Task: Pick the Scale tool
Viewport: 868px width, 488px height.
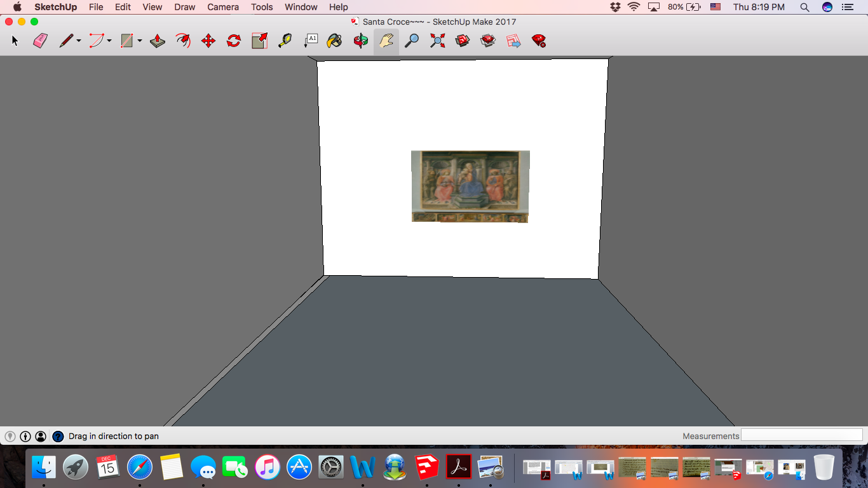Action: tap(259, 41)
